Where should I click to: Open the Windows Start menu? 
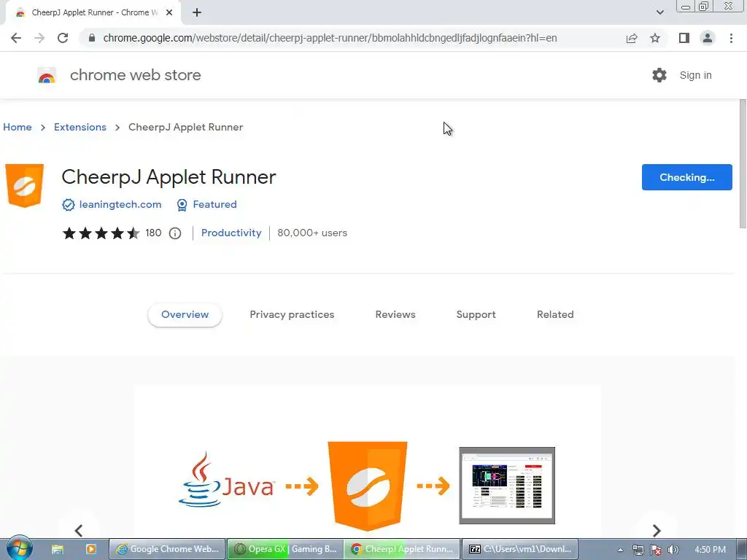pyautogui.click(x=19, y=548)
